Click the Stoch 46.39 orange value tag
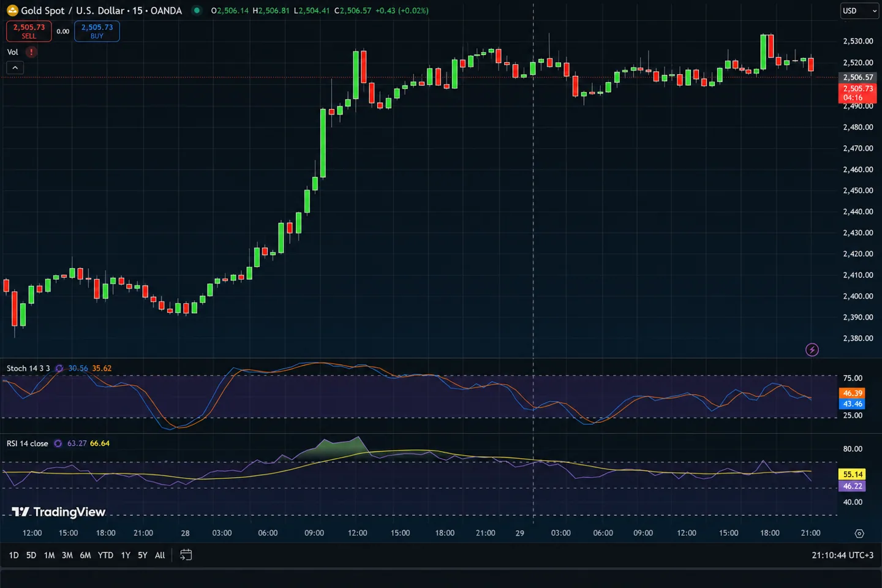This screenshot has height=588, width=882. (852, 393)
